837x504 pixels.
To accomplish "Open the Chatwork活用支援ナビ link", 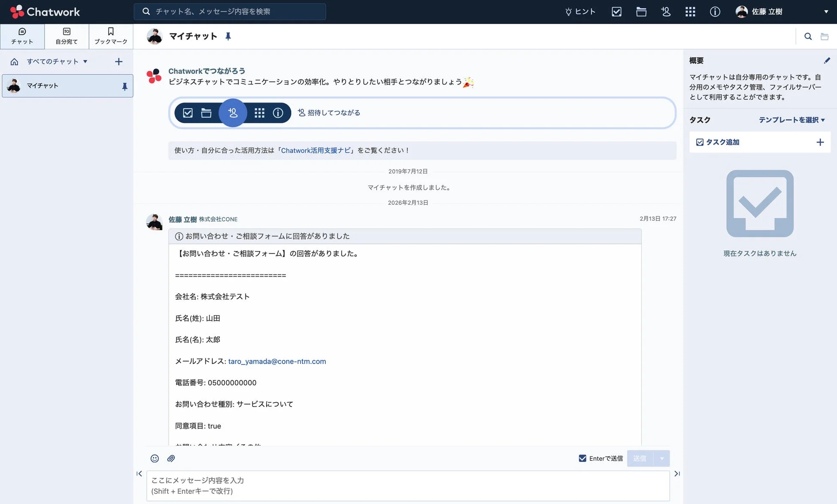I will [315, 150].
